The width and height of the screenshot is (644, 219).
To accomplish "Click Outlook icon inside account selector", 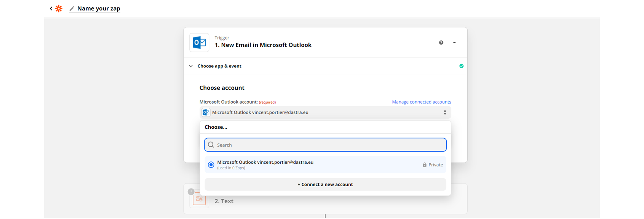I will (x=206, y=112).
